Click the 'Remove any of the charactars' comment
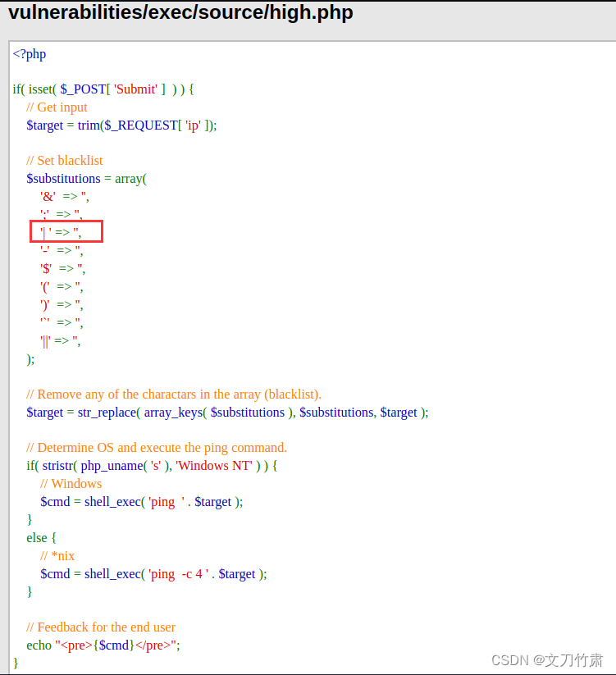Viewport: 616px width, 675px height. 174,395
